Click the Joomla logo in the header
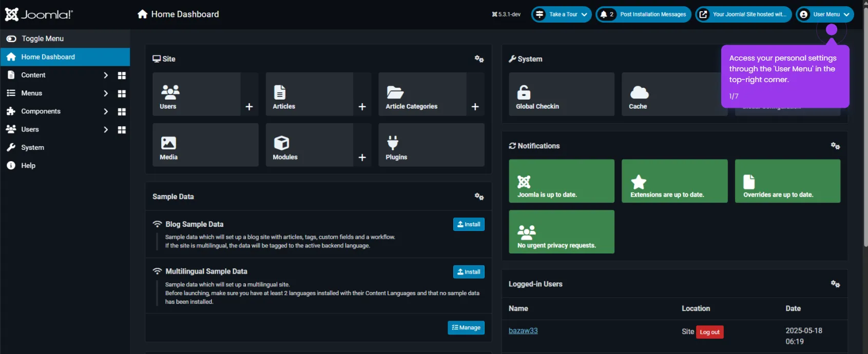 click(x=39, y=14)
